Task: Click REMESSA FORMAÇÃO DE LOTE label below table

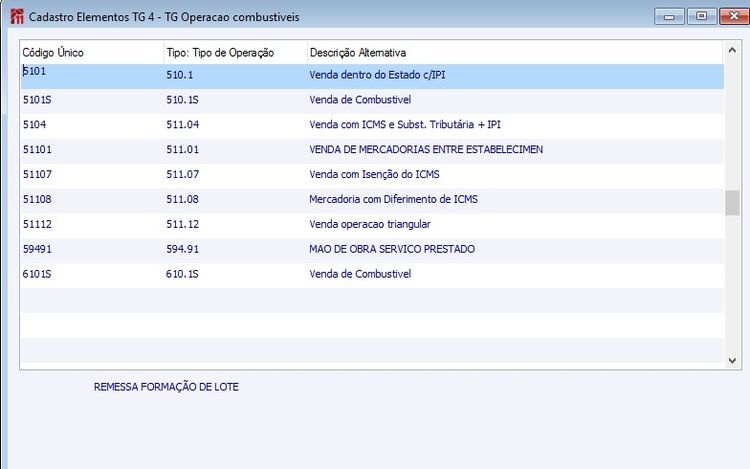Action: [166, 387]
